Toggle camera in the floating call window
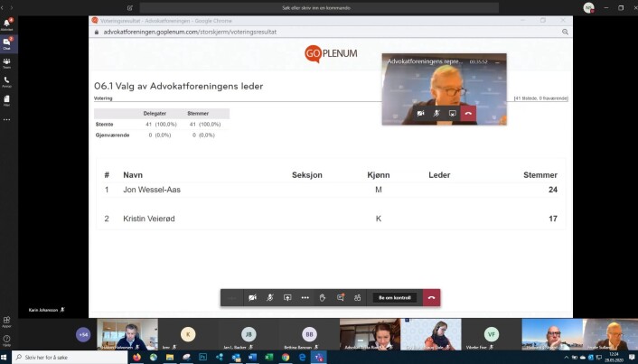The height and width of the screenshot is (364, 638). click(421, 114)
